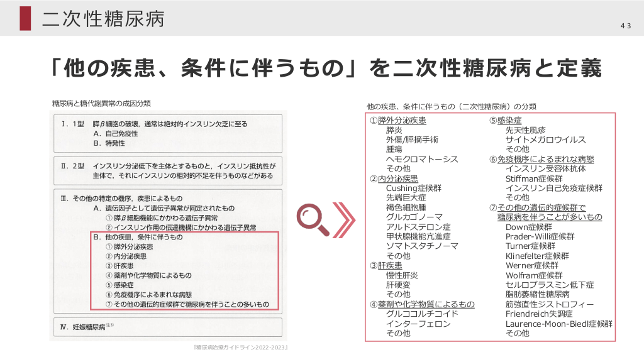Click the underlined heading ③肝疾患 in right panel
644x362 pixels.
(386, 265)
